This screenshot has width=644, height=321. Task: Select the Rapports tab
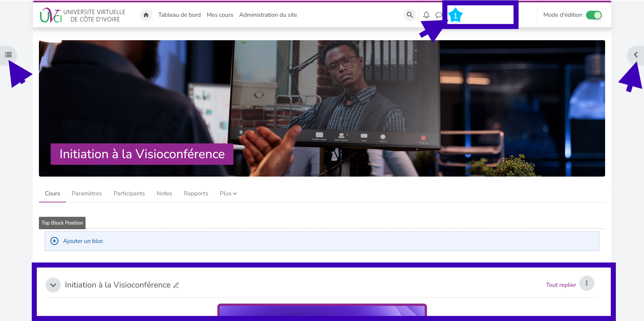coord(196,193)
